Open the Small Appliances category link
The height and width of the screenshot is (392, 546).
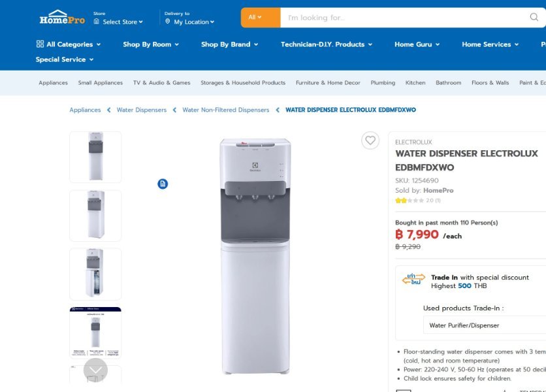pos(101,82)
